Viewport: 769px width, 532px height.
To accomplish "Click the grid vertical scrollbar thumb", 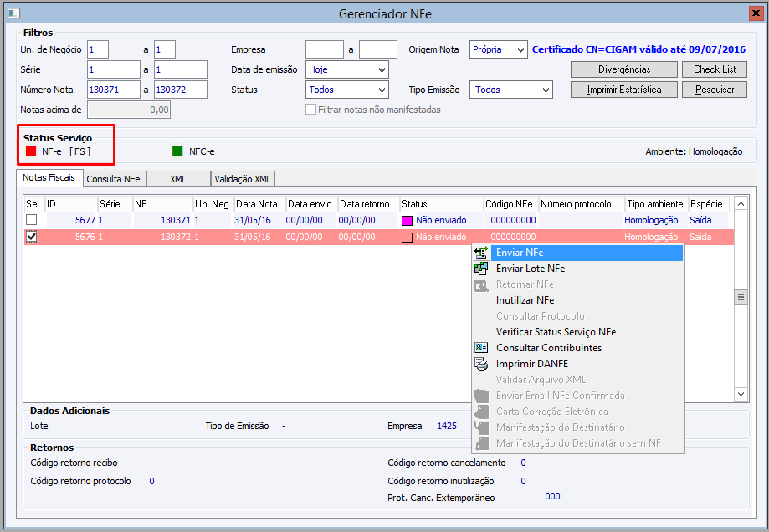I will pos(741,297).
